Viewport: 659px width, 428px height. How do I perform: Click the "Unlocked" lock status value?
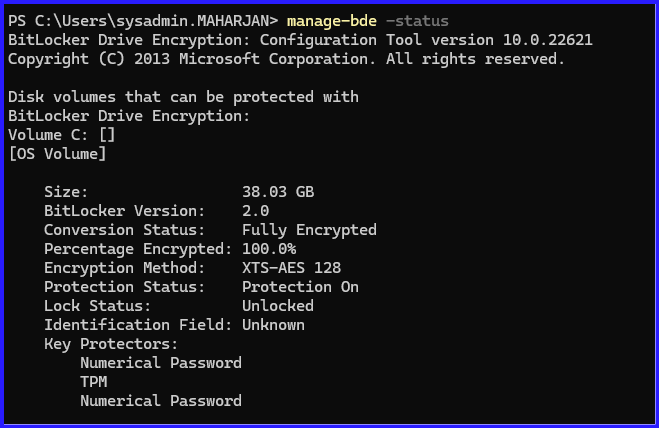(278, 306)
